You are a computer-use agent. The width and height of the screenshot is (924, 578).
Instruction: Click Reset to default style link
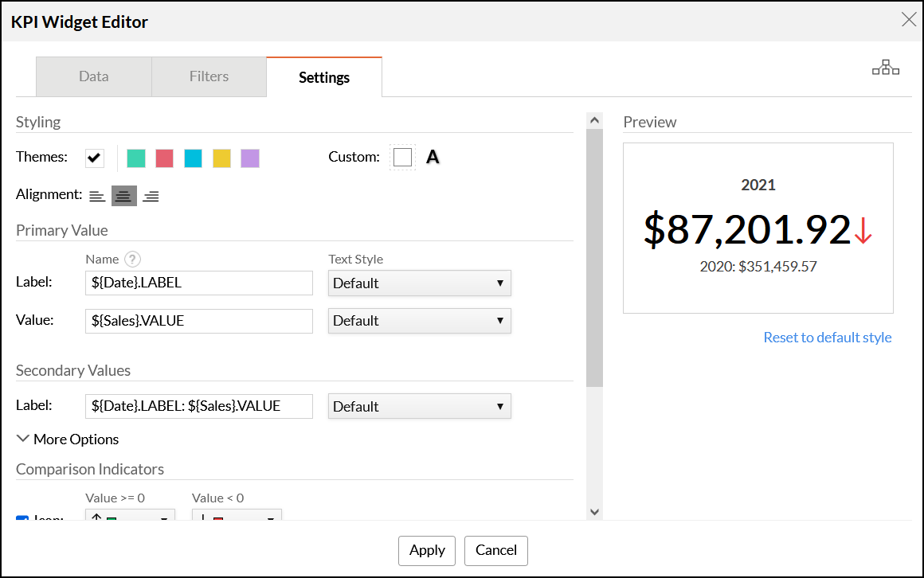point(828,338)
